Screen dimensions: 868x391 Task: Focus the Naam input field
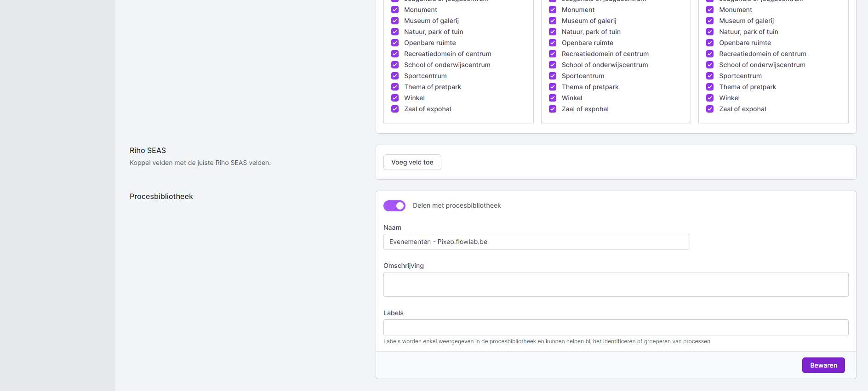pyautogui.click(x=536, y=242)
